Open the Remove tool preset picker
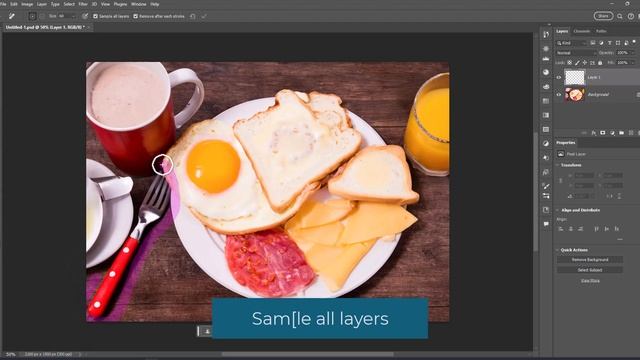640x360 pixels. (12, 16)
